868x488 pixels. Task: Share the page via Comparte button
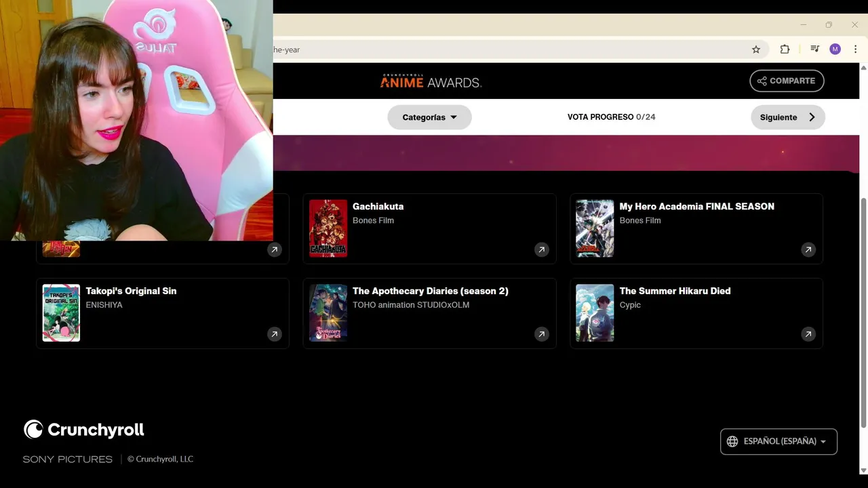[x=787, y=81]
